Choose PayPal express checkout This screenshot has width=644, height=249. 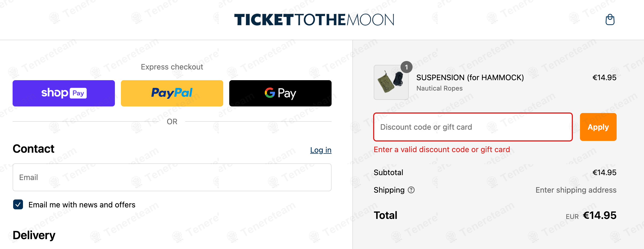point(172,93)
